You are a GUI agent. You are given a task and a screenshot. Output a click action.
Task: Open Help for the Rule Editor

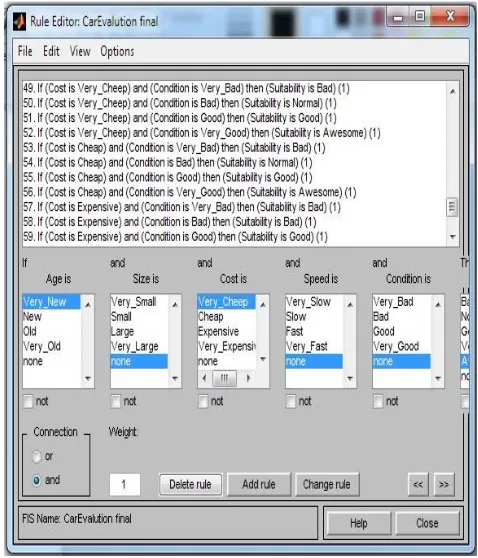(x=358, y=523)
